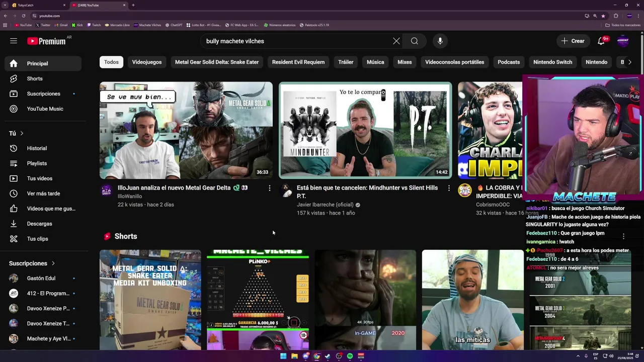
Task: Open ChatGPT bookmark in bookmarks bar
Action: (x=174, y=25)
